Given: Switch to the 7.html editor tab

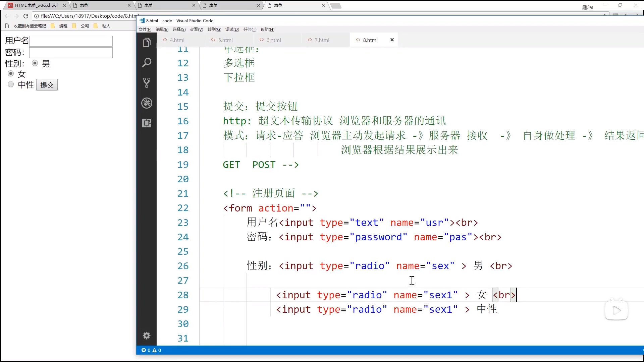Looking at the screenshot, I should (326, 40).
